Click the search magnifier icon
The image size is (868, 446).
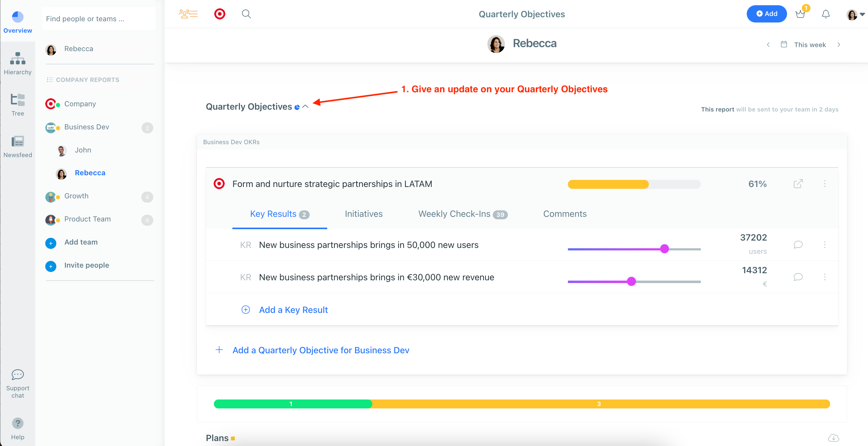pos(246,14)
